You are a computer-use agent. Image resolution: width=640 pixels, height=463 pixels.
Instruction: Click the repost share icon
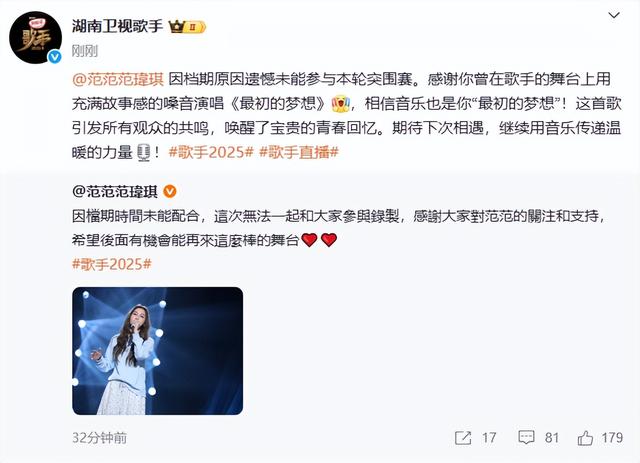[463, 438]
